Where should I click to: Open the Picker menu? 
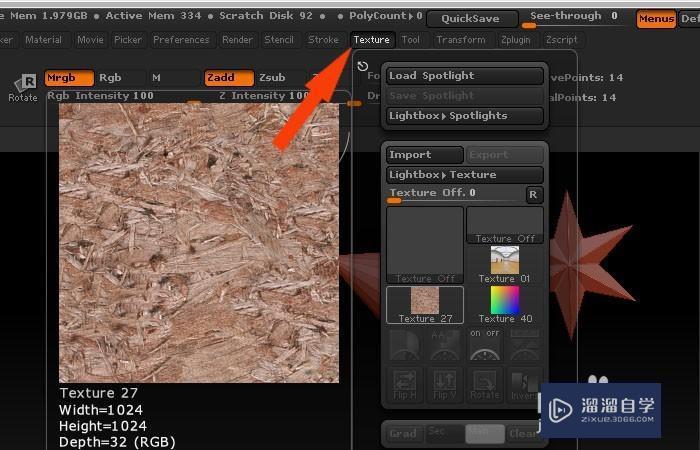tap(128, 40)
